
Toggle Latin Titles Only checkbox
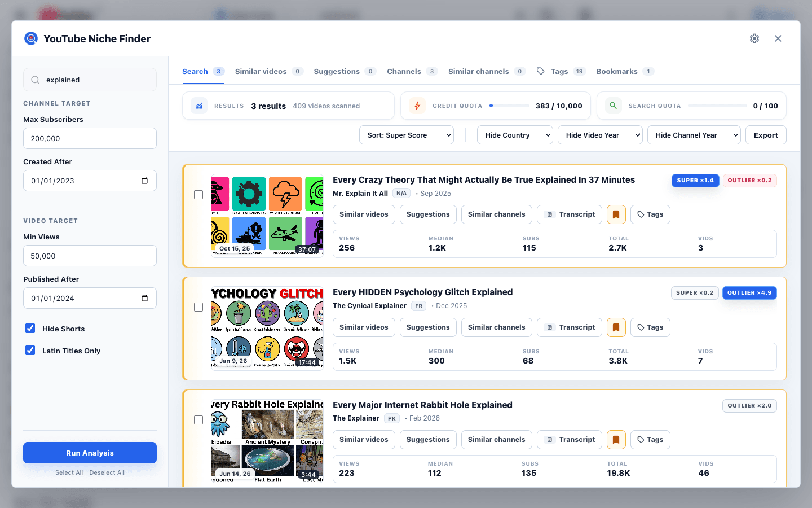[30, 351]
